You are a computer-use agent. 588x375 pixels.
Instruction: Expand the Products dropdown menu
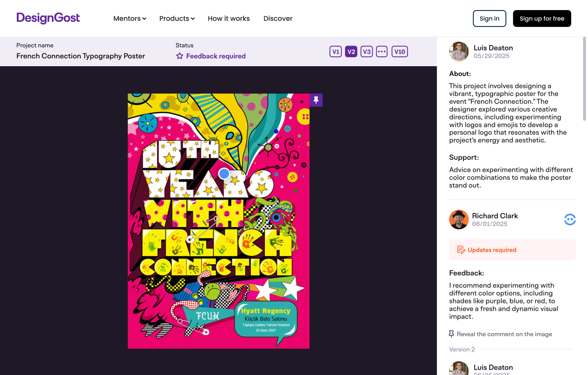point(177,19)
